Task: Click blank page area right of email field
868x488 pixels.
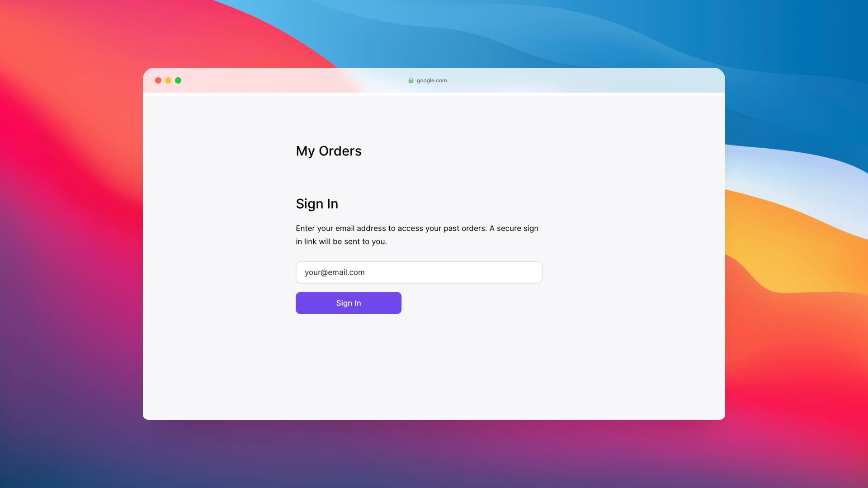Action: click(633, 272)
